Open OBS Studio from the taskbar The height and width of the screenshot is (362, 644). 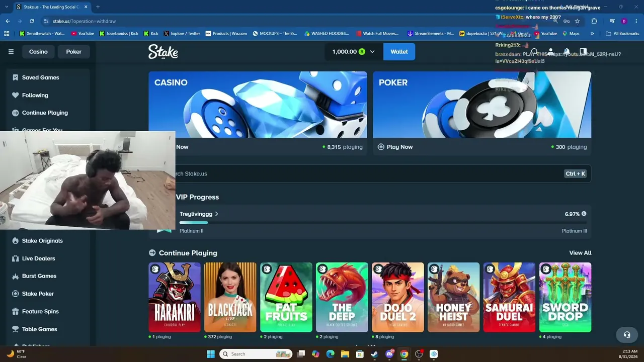(x=419, y=354)
